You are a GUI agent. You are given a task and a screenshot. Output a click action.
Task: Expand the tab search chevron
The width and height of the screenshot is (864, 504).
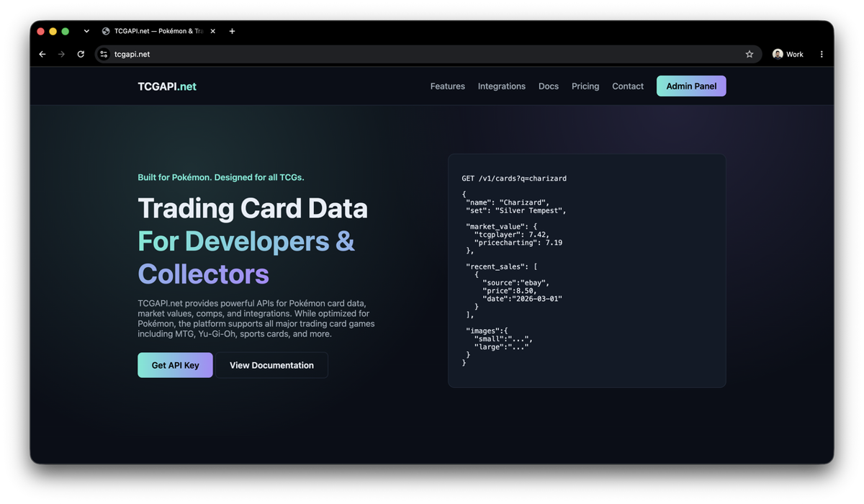point(86,31)
